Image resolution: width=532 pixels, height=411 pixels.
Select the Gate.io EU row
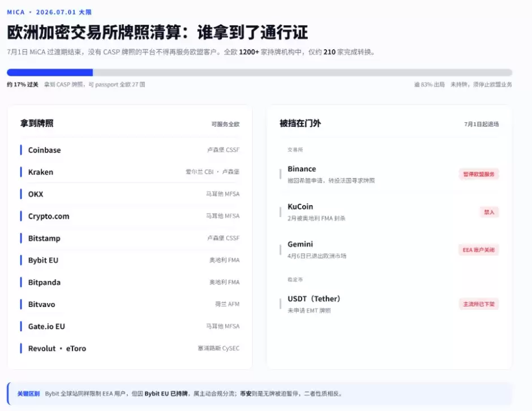click(x=130, y=326)
